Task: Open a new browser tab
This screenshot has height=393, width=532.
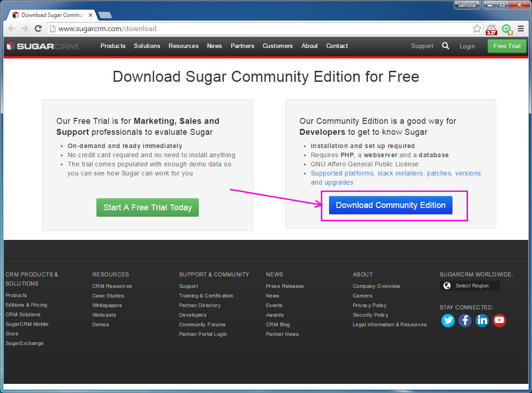Action: coord(105,15)
